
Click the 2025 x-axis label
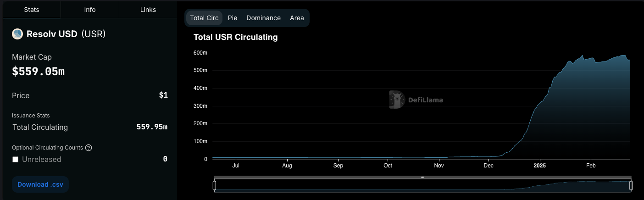539,166
